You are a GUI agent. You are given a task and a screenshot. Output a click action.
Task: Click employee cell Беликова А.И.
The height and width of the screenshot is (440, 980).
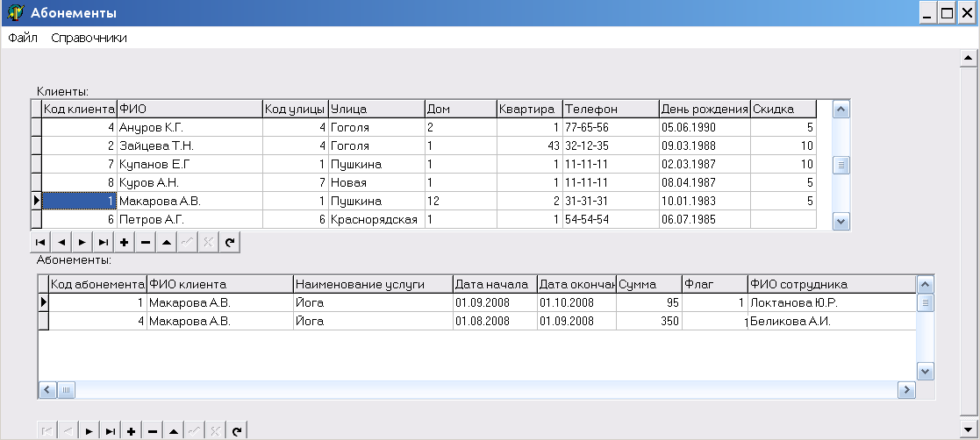[x=832, y=322]
